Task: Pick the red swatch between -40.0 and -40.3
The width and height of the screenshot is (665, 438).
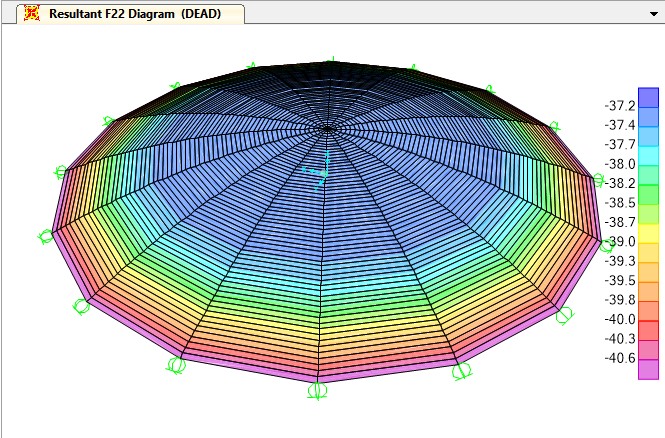Action: tap(648, 331)
